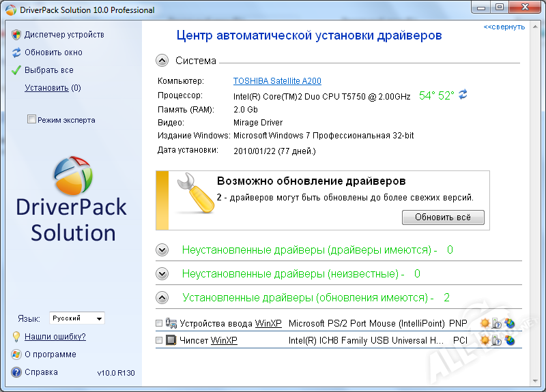Open 'О программе' in the sidebar
This screenshot has height=392, width=546.
point(50,355)
